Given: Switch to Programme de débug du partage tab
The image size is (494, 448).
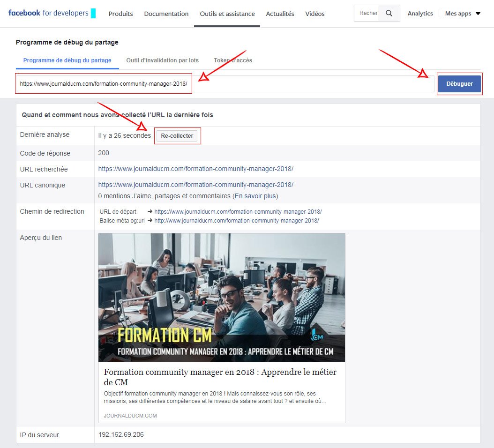Looking at the screenshot, I should (67, 60).
